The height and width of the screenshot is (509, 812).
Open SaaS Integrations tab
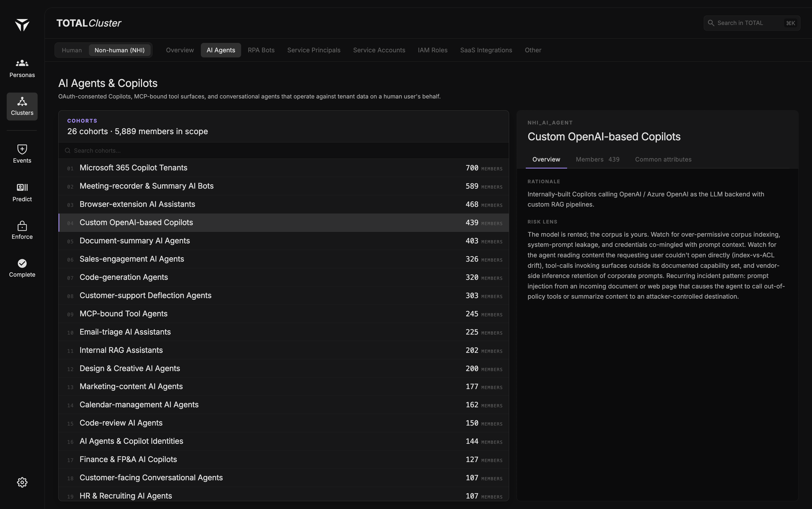(x=486, y=50)
